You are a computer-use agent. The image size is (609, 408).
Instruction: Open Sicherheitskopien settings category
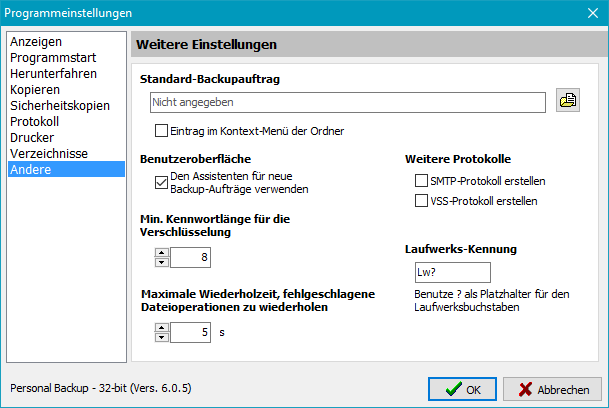pyautogui.click(x=59, y=105)
